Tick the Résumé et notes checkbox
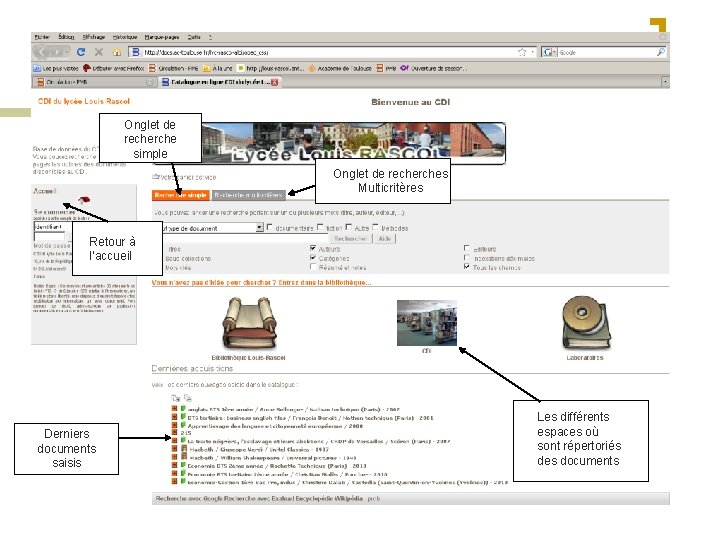 click(x=313, y=267)
